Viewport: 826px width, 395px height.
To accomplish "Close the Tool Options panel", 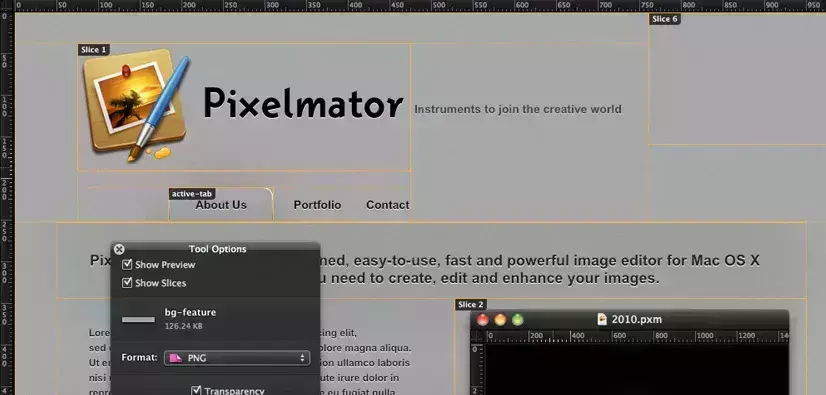I will (120, 249).
